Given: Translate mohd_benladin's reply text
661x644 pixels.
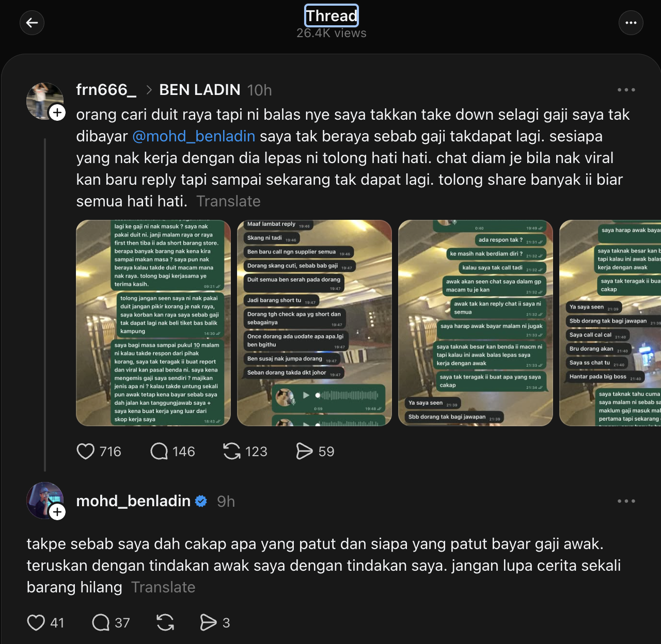Looking at the screenshot, I should tap(163, 587).
